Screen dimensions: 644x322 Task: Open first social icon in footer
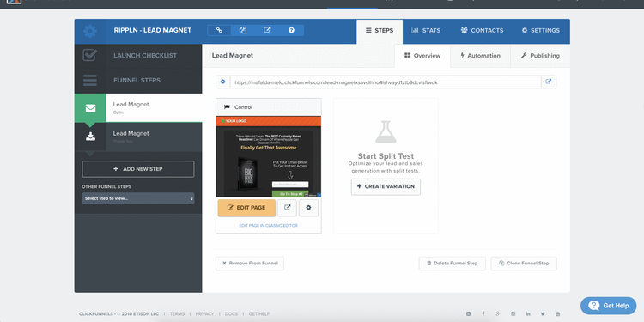tap(469, 313)
